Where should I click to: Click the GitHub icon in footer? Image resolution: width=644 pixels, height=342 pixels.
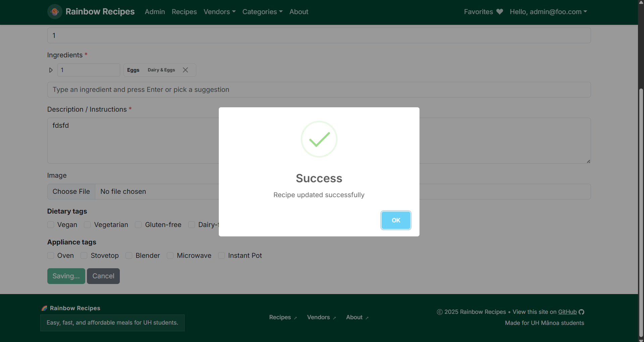(582, 312)
